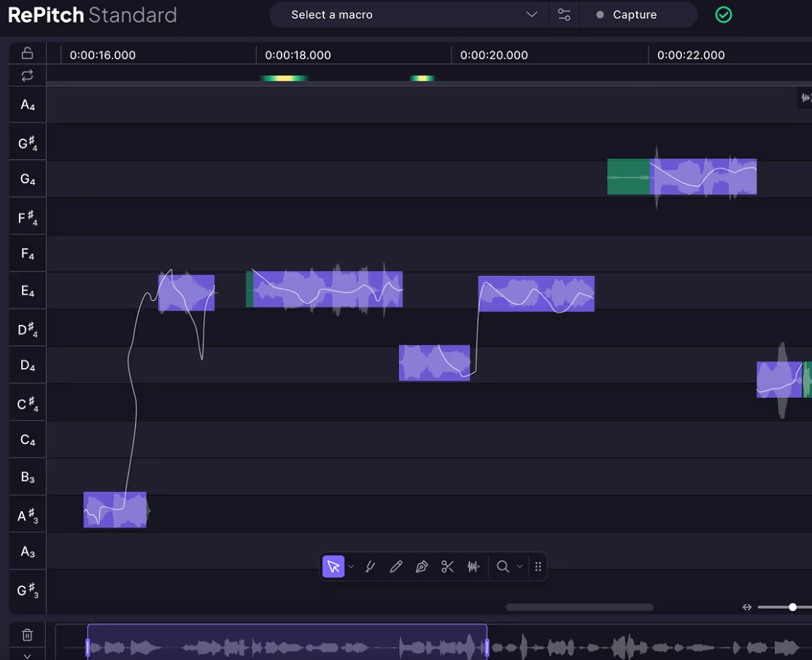The height and width of the screenshot is (660, 812).
Task: Click the horizontal zoom slider handle
Action: [x=792, y=607]
